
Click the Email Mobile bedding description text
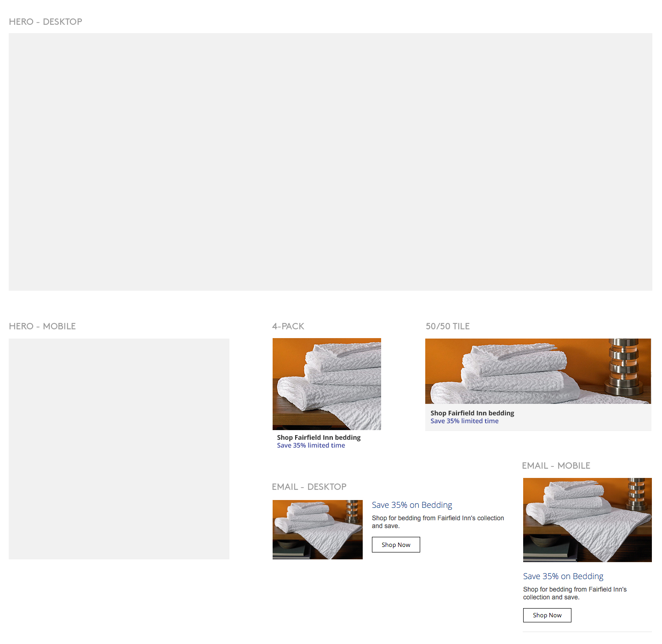pos(575,593)
